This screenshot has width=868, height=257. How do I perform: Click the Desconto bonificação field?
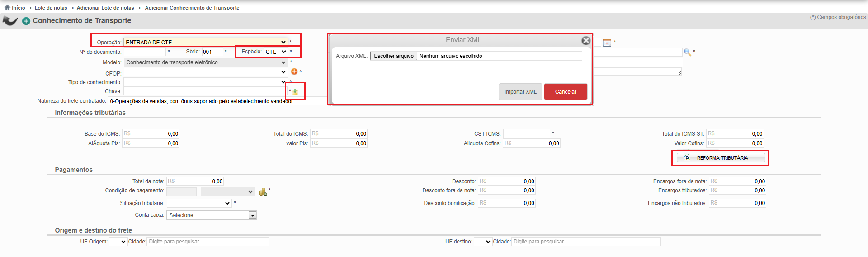507,203
